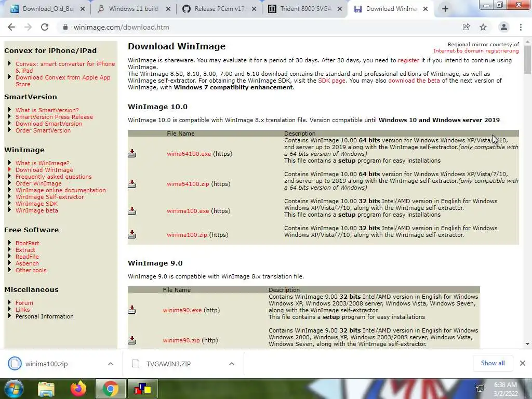Image resolution: width=532 pixels, height=399 pixels.
Task: Open Internet.bs domain registrierung link
Action: [476, 51]
